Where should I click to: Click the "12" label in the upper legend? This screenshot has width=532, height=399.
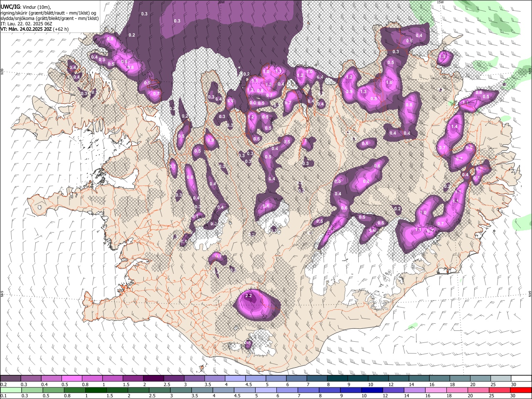391,384
